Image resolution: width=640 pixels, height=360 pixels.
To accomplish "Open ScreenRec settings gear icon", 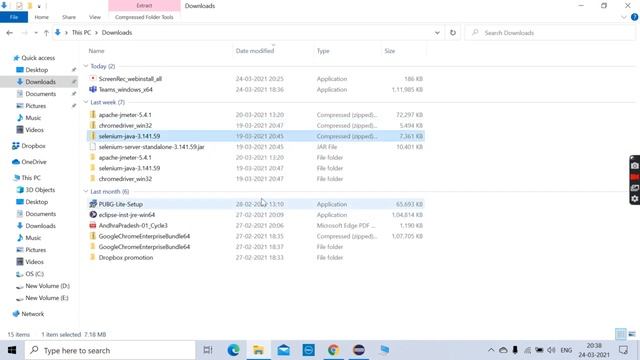I will pyautogui.click(x=635, y=199).
